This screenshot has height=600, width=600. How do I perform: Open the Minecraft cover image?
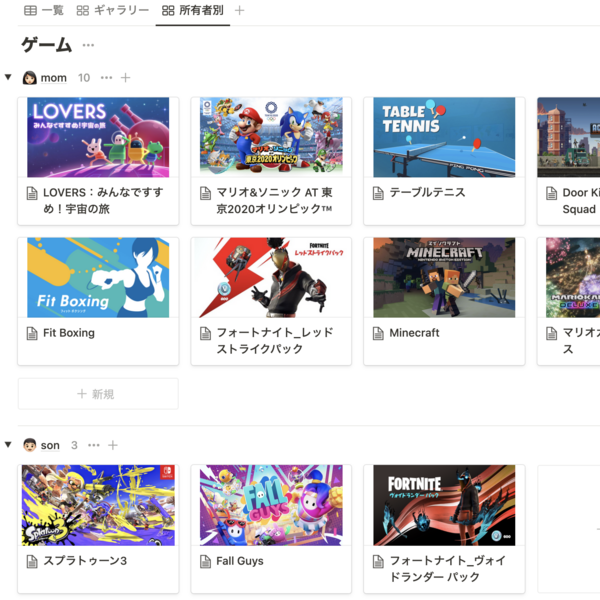(x=444, y=277)
